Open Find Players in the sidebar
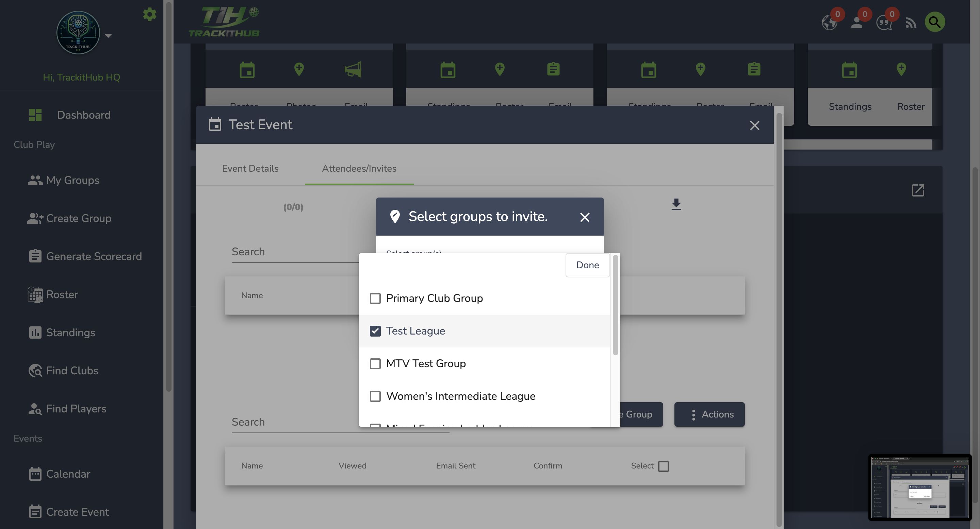 point(76,408)
